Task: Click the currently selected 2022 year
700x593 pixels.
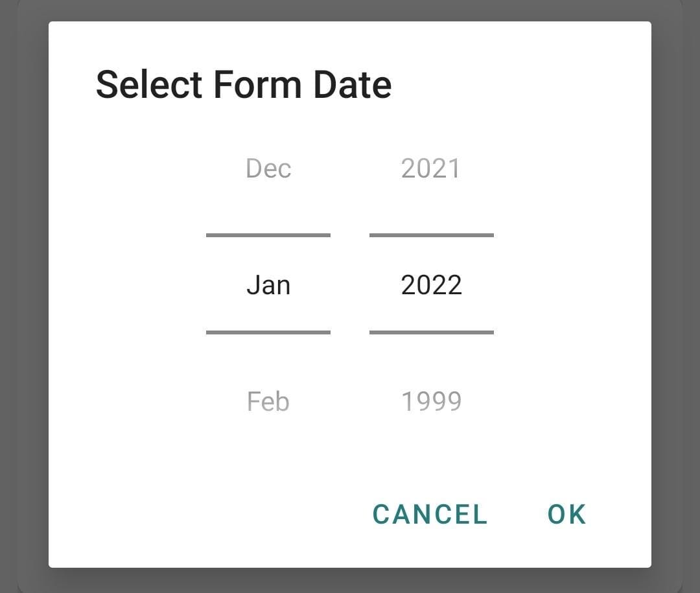Action: point(430,284)
